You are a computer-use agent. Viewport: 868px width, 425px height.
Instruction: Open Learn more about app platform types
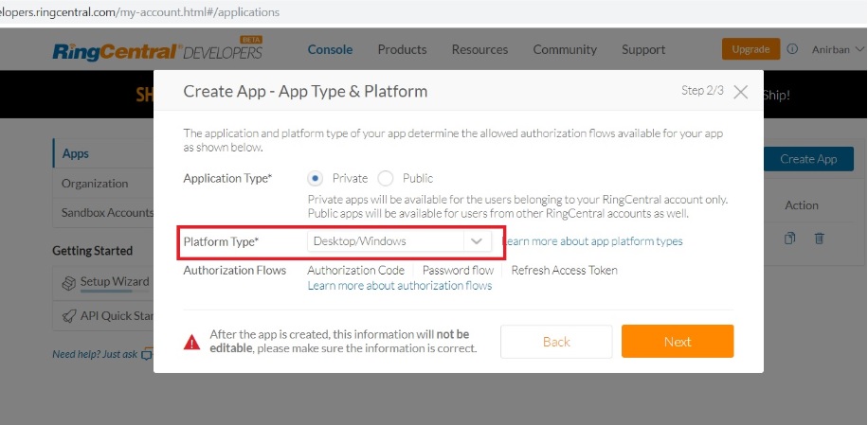coord(592,241)
